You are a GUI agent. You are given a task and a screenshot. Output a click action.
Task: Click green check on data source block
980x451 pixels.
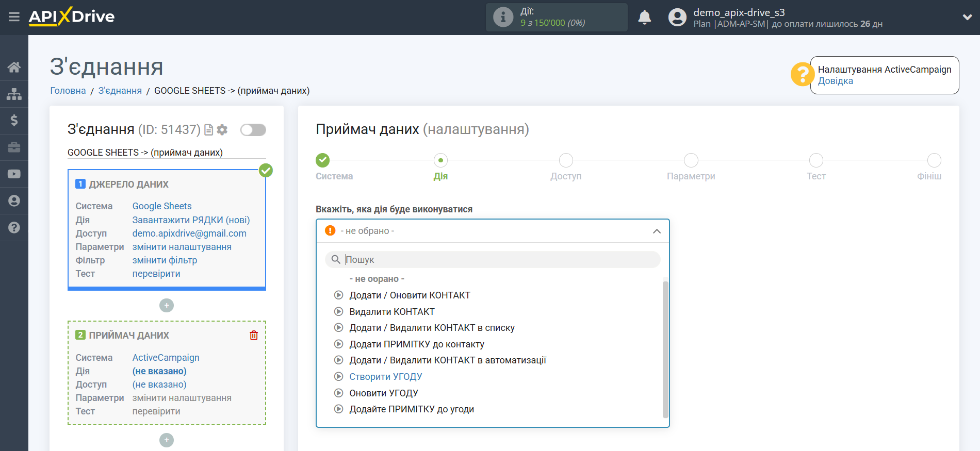click(x=266, y=171)
